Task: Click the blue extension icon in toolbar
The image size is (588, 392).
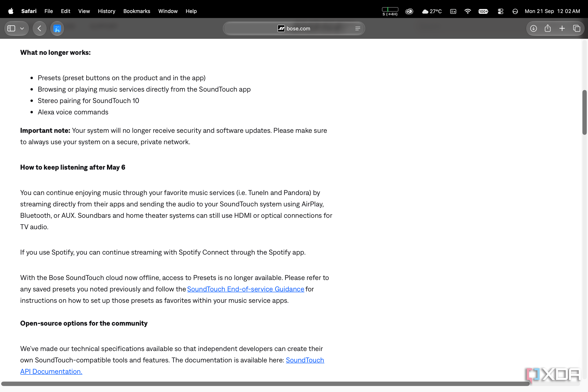Action: click(x=57, y=28)
